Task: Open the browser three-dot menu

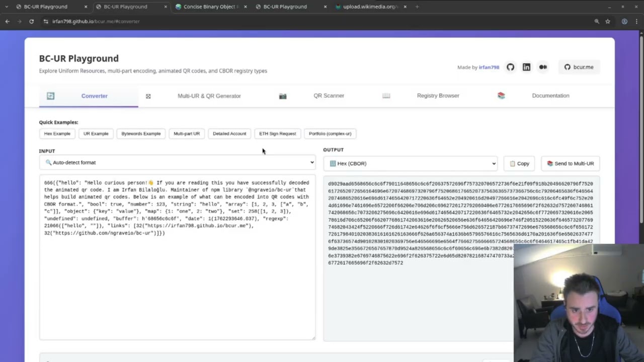Action: 637,22
